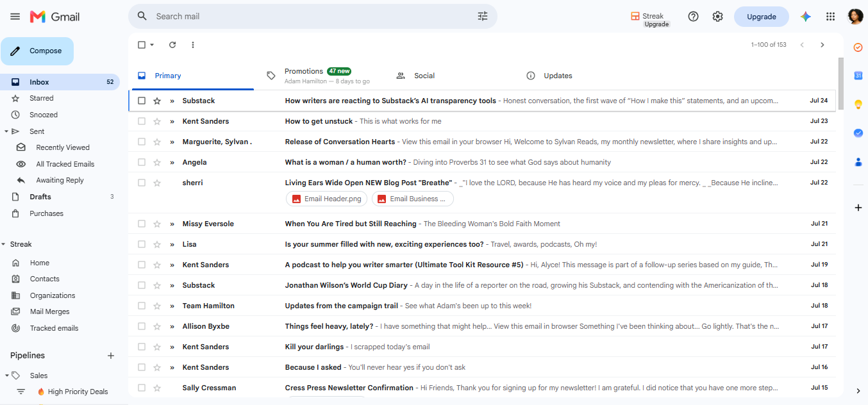868x405 pixels.
Task: Open the Inbox folder
Action: pyautogui.click(x=60, y=82)
